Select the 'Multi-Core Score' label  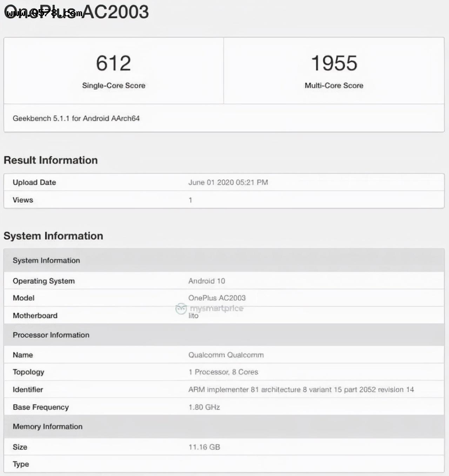(334, 86)
